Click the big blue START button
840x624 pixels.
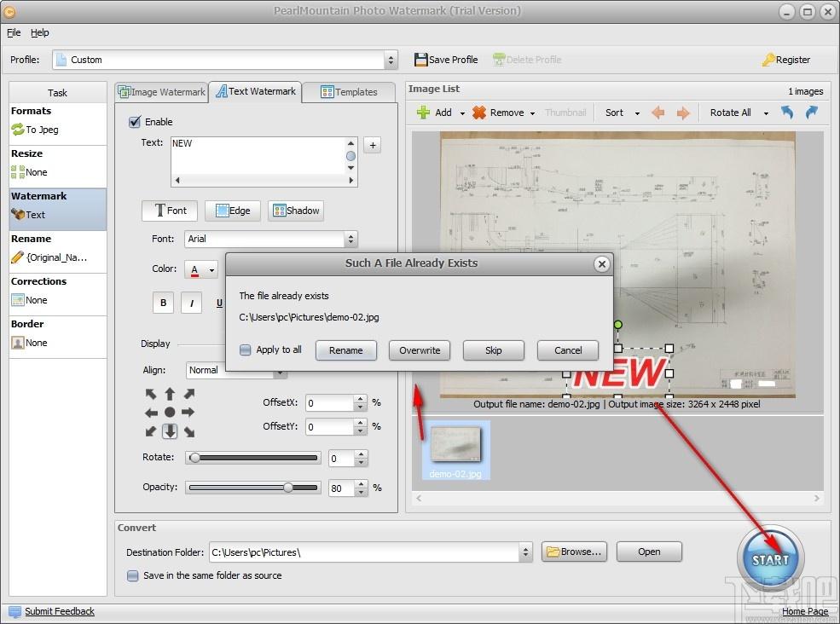tap(770, 559)
